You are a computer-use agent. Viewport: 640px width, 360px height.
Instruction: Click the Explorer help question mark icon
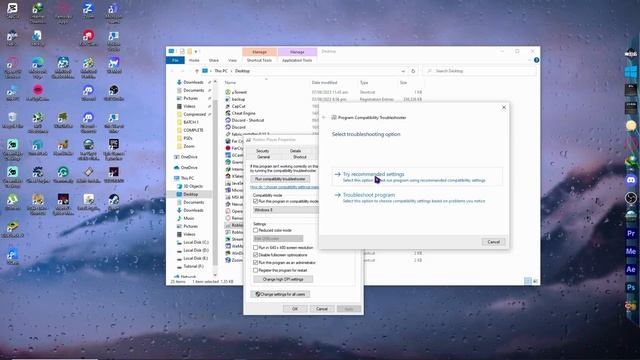536,60
